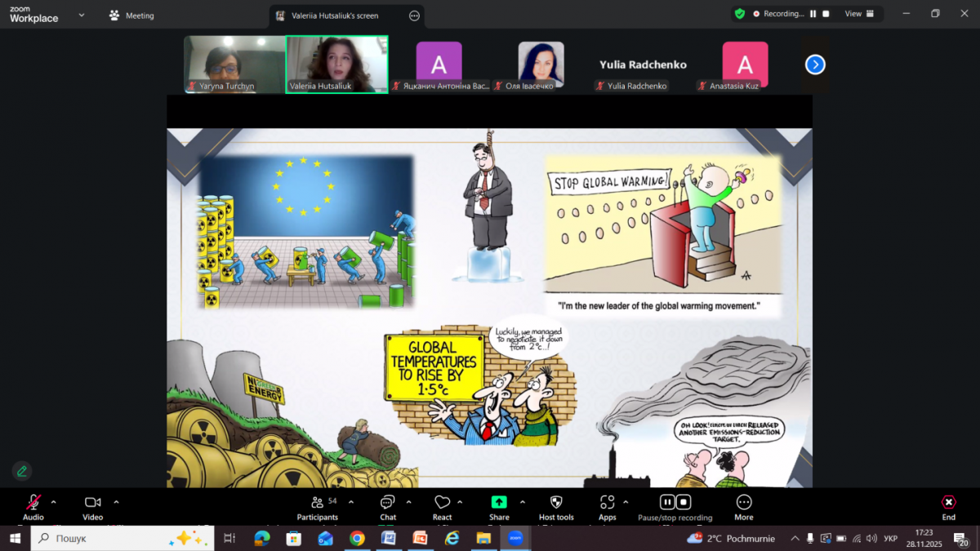Click the green encryption shield icon
The width and height of the screenshot is (980, 551).
coord(740,14)
